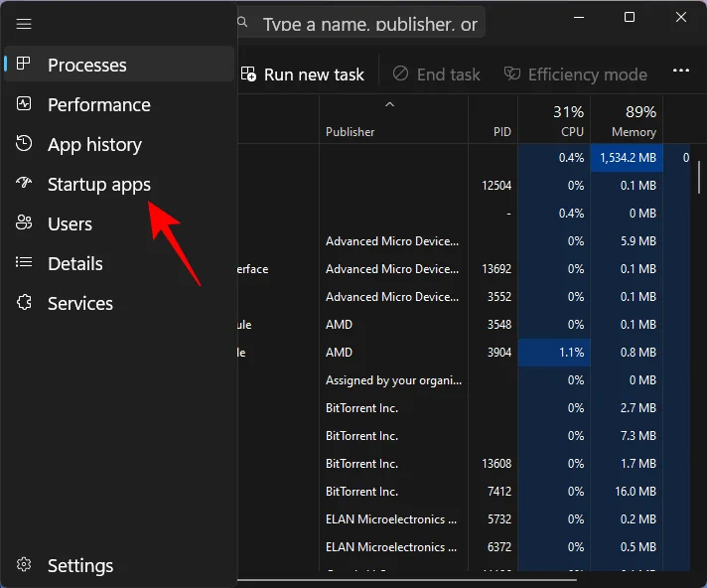The width and height of the screenshot is (707, 588).
Task: Open the three-dot more options menu
Action: pyautogui.click(x=681, y=71)
